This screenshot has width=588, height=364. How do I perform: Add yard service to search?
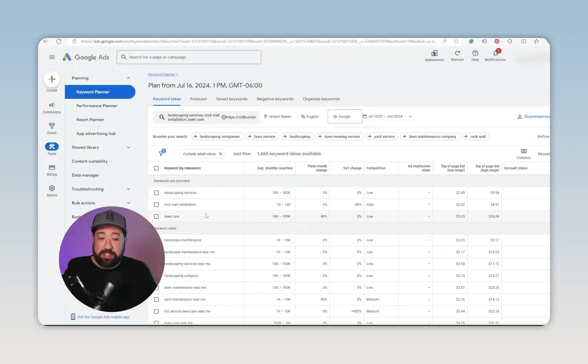click(x=382, y=136)
